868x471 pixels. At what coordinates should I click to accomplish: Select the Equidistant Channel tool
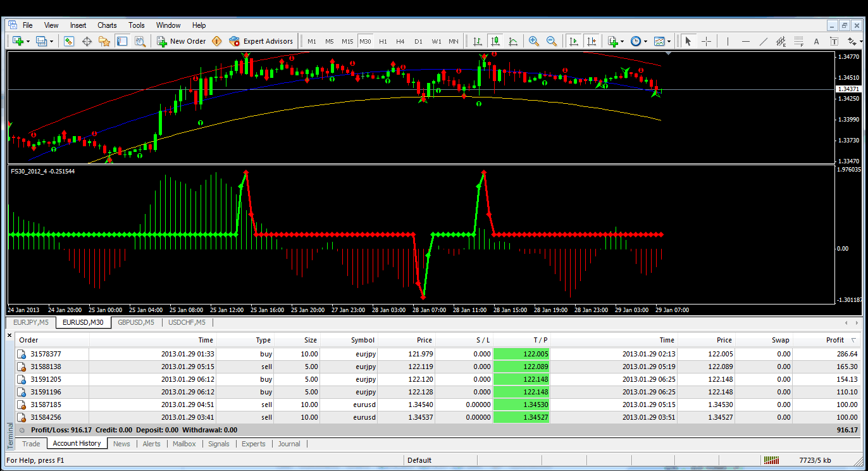(781, 41)
